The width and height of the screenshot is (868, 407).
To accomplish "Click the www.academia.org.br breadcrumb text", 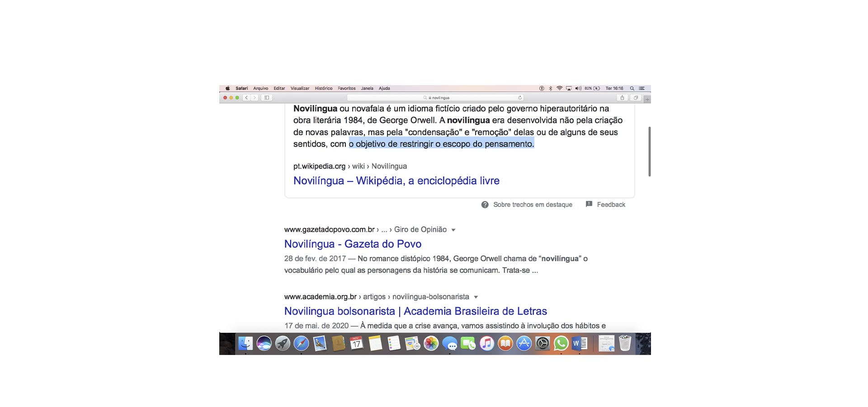I will [x=321, y=297].
